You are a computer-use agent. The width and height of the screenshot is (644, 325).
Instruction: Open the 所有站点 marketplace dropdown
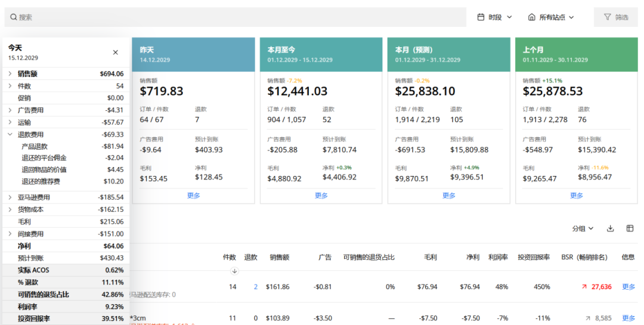[551, 17]
